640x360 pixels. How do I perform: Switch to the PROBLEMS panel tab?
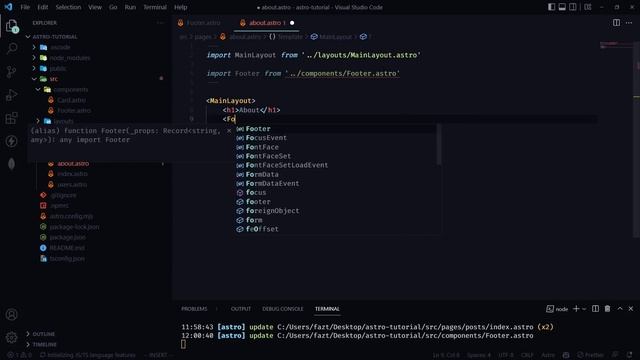[194, 309]
